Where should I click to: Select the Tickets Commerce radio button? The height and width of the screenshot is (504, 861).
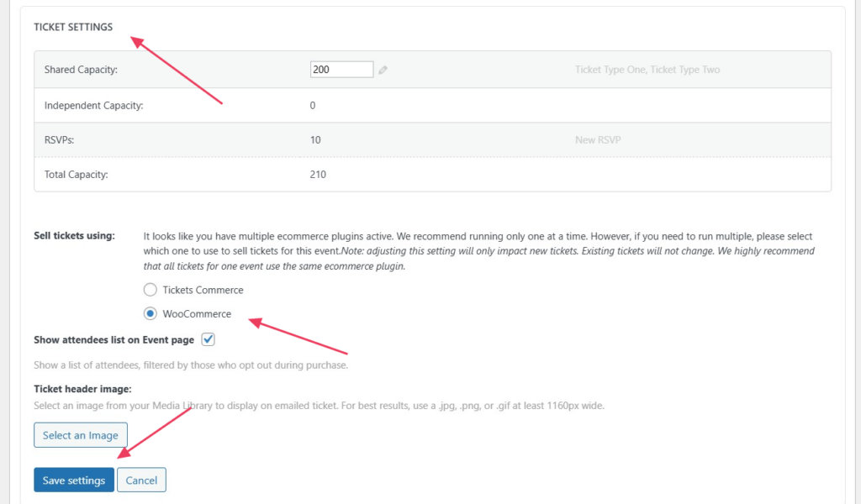click(x=151, y=289)
